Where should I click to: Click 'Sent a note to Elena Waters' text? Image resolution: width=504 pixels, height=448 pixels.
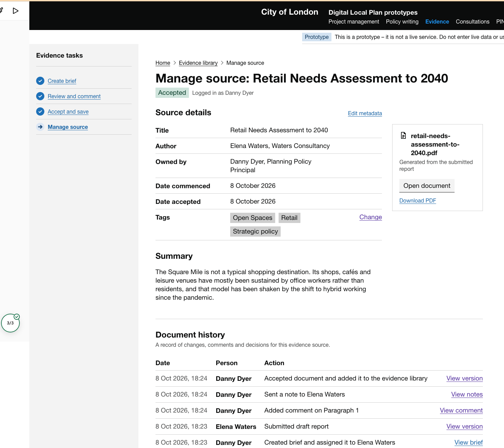click(305, 394)
